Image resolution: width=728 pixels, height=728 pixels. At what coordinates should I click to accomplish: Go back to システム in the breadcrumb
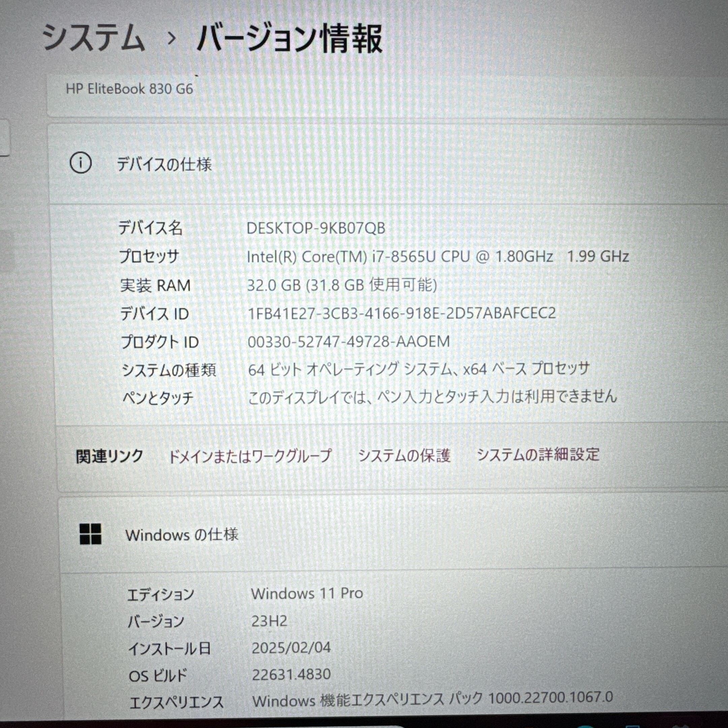coord(93,37)
